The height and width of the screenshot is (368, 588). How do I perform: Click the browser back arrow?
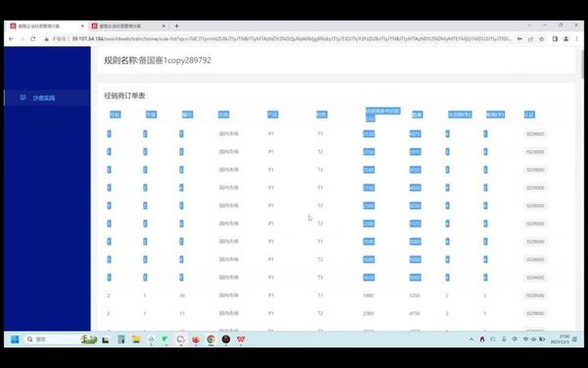[11, 38]
